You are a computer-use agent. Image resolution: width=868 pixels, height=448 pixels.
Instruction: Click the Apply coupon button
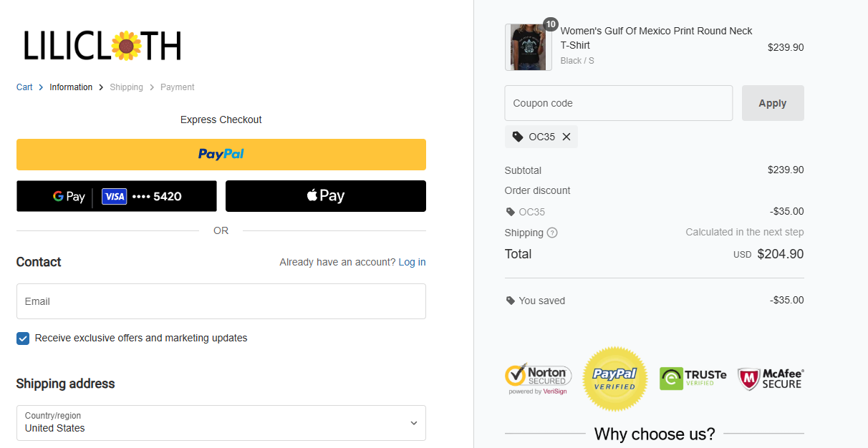pos(773,103)
